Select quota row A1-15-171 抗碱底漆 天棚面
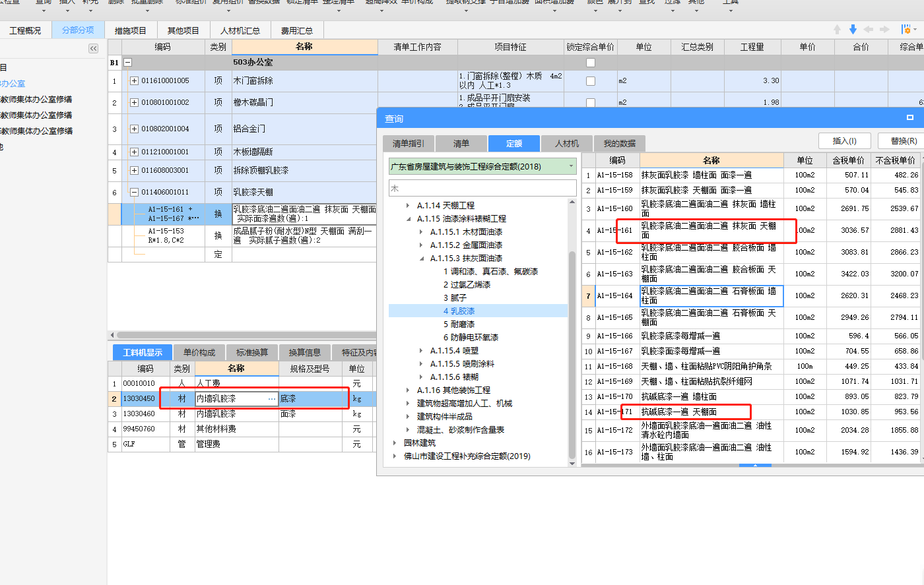This screenshot has height=585, width=924. tap(753, 412)
